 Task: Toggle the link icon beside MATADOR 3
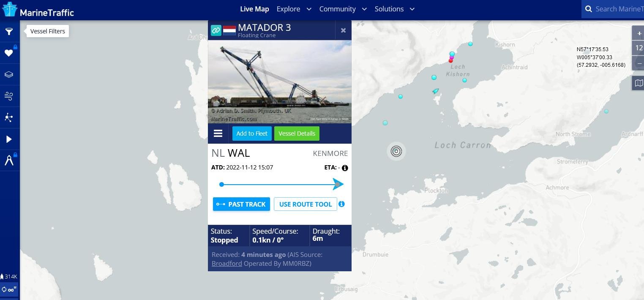point(216,30)
